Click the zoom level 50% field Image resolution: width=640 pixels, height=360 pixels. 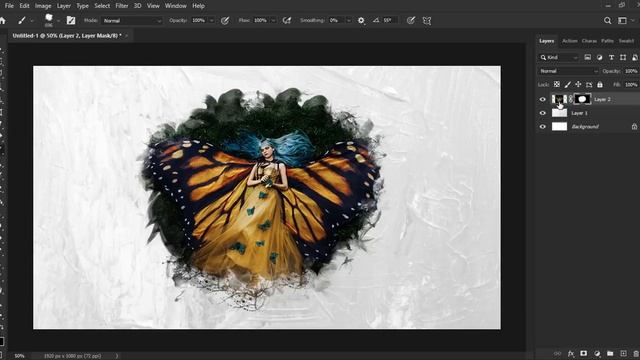20,356
